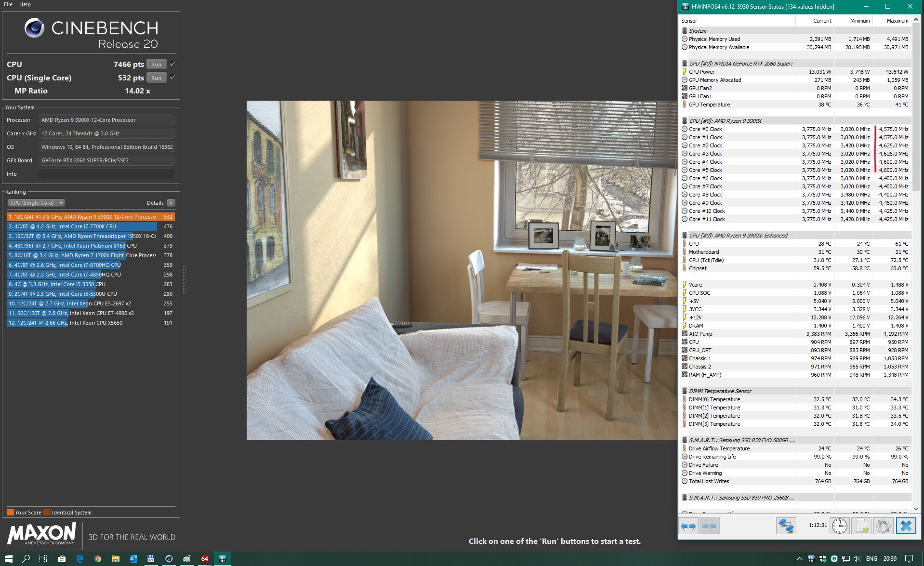Run the CPU multi-core test
This screenshot has height=566, width=924.
[x=157, y=65]
